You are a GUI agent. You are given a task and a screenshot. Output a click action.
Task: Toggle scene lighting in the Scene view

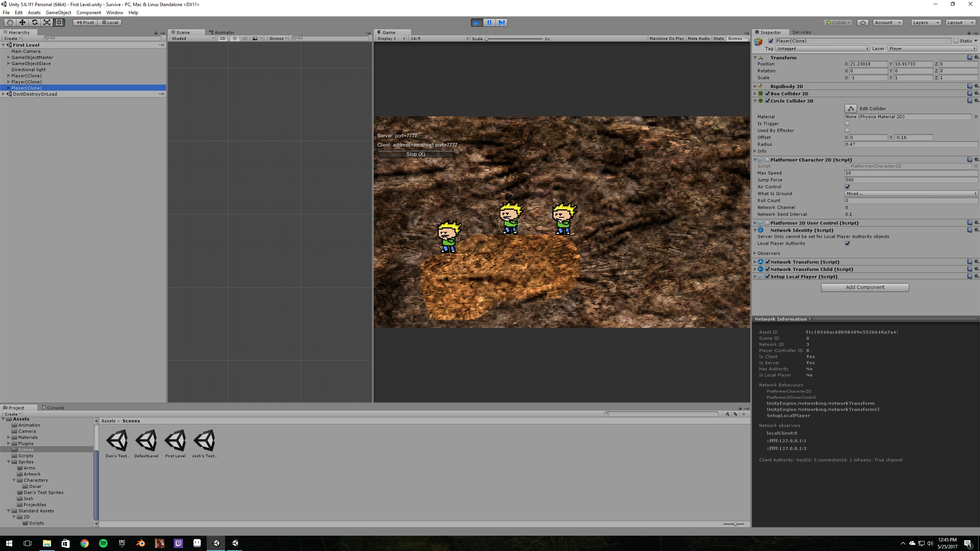[x=234, y=38]
